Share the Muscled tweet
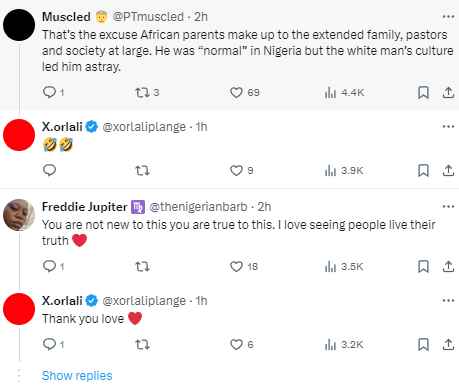Image resolution: width=459 pixels, height=388 pixels. click(x=448, y=92)
